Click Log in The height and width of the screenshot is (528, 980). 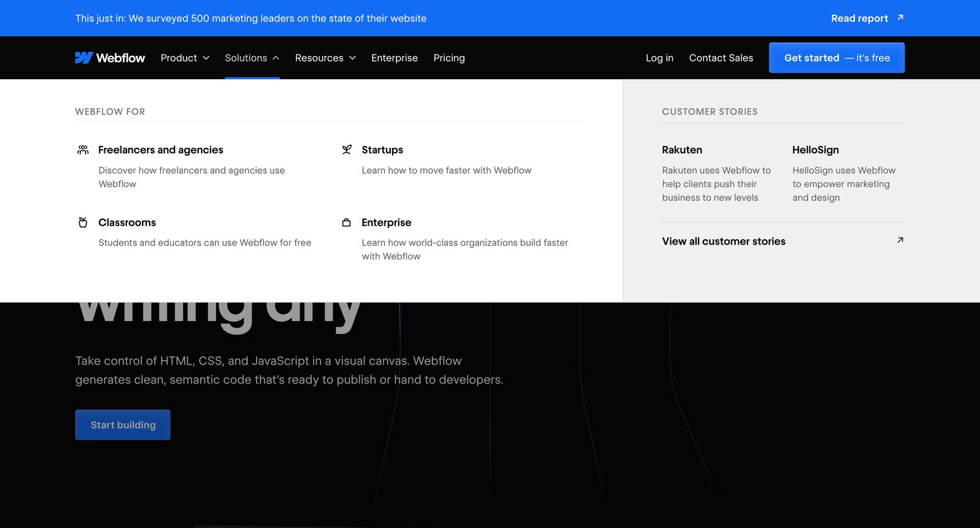tap(659, 58)
